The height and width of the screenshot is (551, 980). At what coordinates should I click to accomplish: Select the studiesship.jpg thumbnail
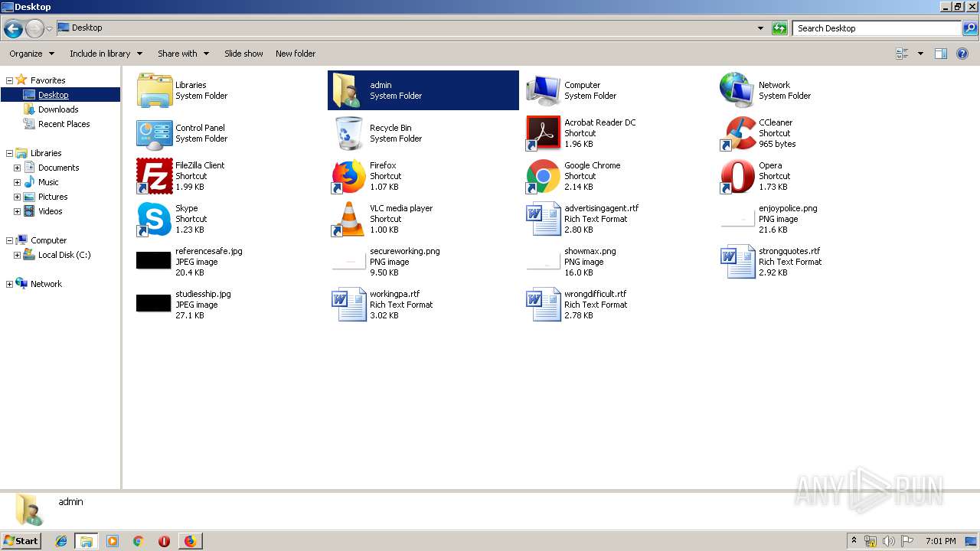click(154, 303)
